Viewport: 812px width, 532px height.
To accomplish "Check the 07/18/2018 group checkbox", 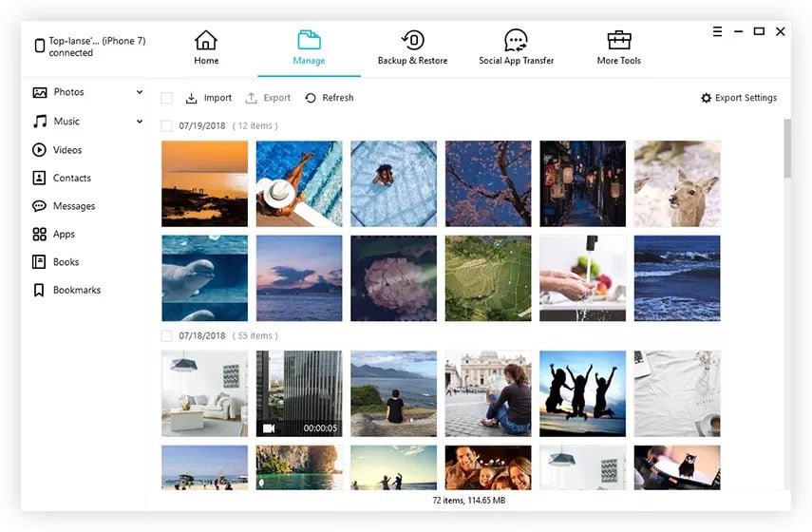I will pos(167,335).
